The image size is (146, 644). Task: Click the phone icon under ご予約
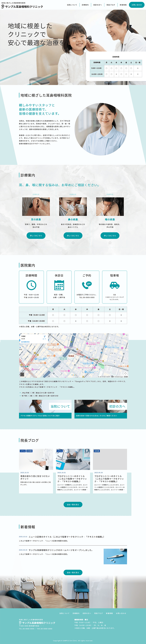[87, 285]
